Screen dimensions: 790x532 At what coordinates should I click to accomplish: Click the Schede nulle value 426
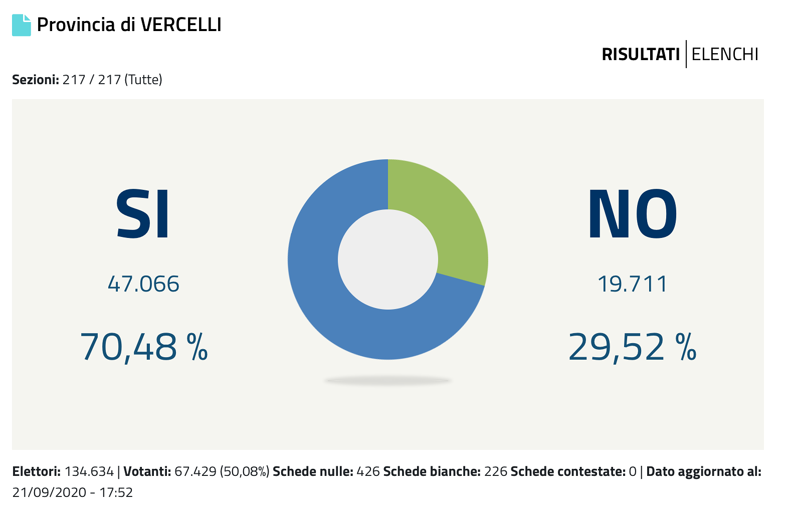click(x=368, y=471)
